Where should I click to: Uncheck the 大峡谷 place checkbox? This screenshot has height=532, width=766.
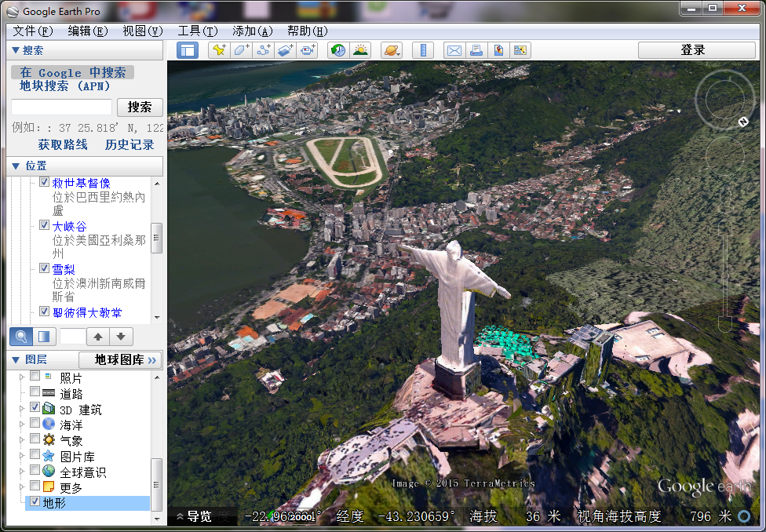44,224
